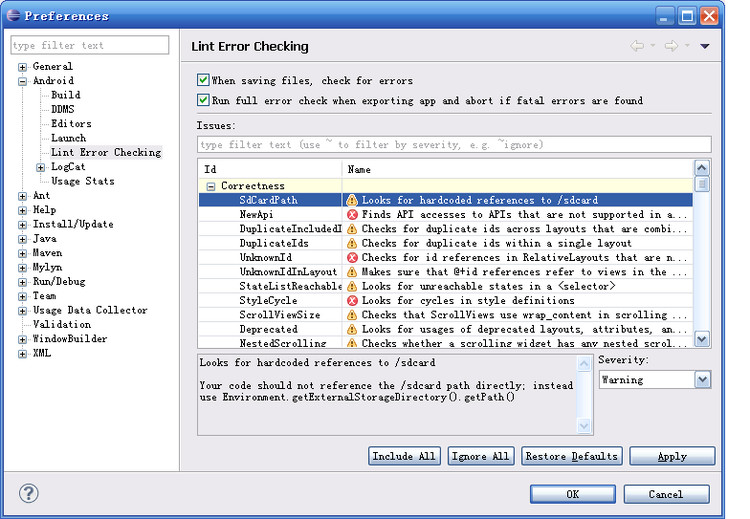
Task: Expand the Mylyn tree node
Action: point(22,267)
